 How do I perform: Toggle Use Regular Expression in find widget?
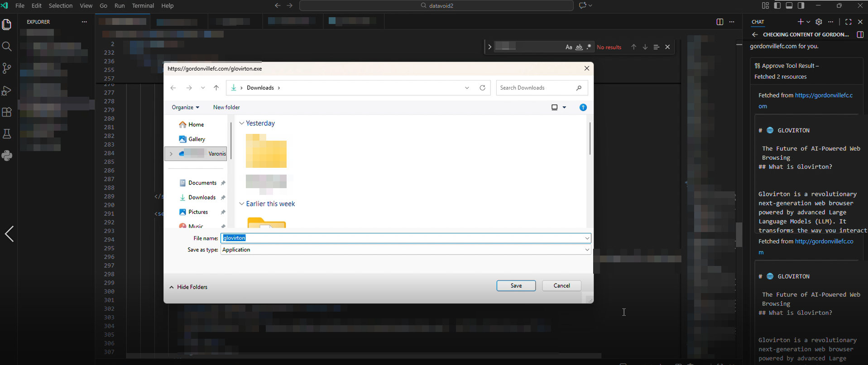coord(589,47)
